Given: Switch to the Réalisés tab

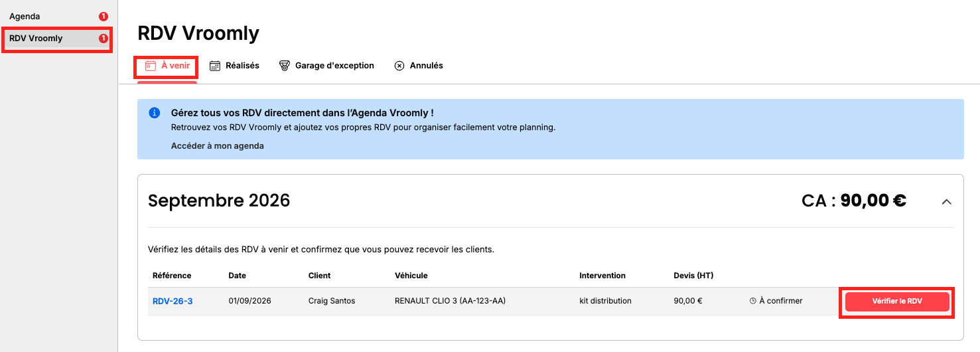Looking at the screenshot, I should click(x=234, y=66).
